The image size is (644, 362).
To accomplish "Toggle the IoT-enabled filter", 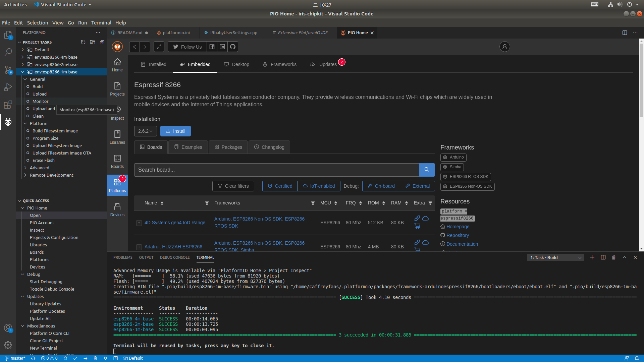I will [319, 186].
